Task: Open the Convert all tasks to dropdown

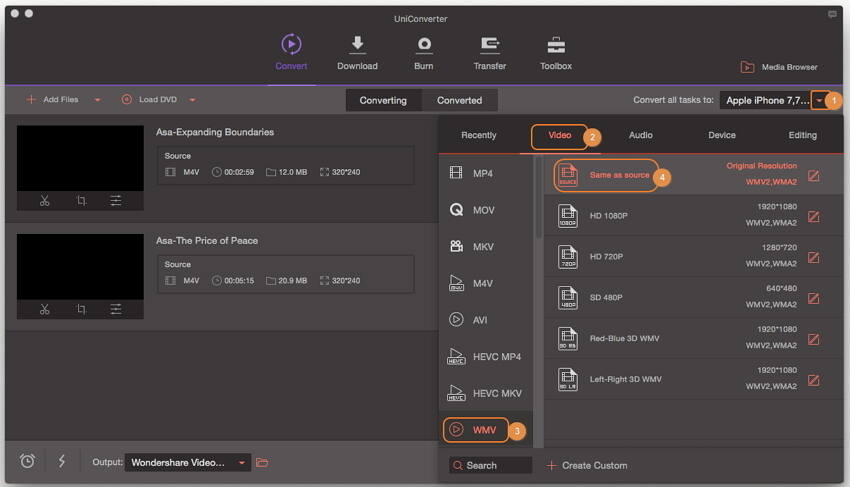Action: point(819,100)
